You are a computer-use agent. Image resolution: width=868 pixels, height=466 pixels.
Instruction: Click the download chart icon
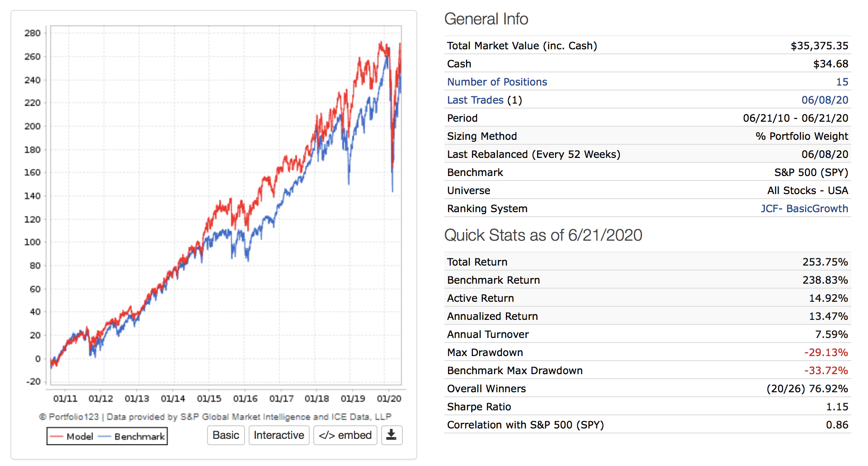coord(392,435)
